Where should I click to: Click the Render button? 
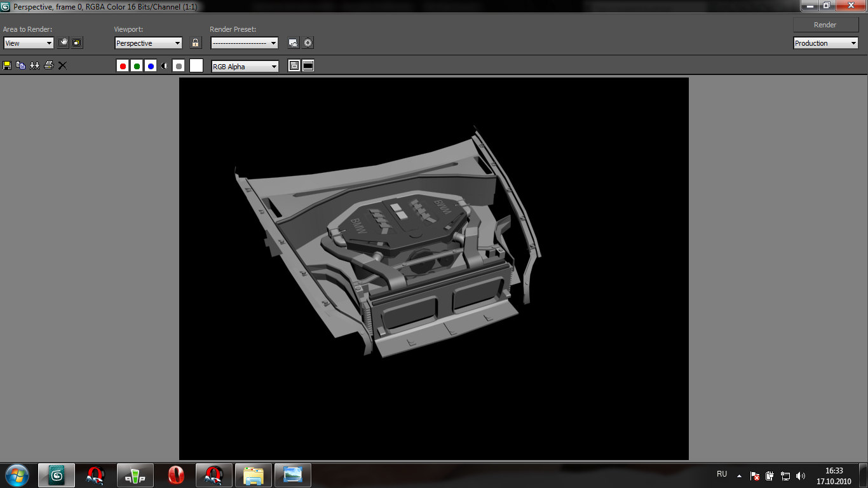(825, 25)
